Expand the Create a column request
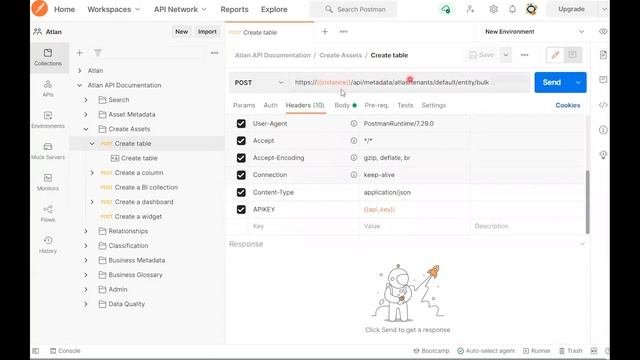This screenshot has height=360, width=640. coord(92,173)
